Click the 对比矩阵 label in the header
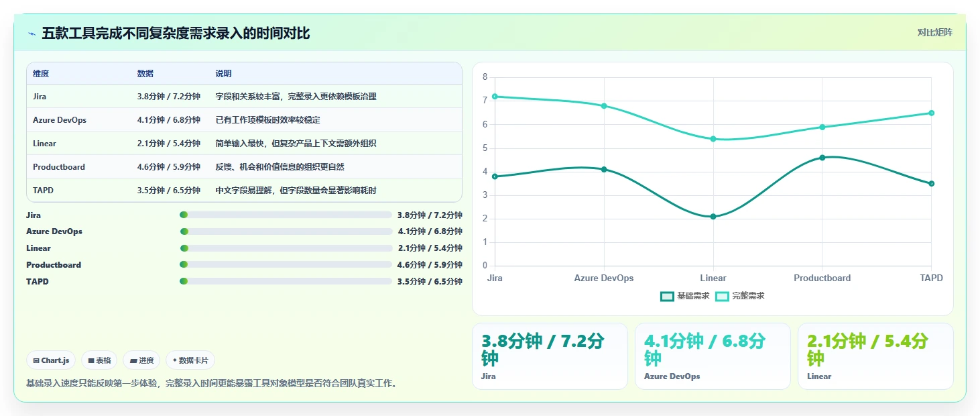The height and width of the screenshot is (416, 980). pyautogui.click(x=934, y=32)
